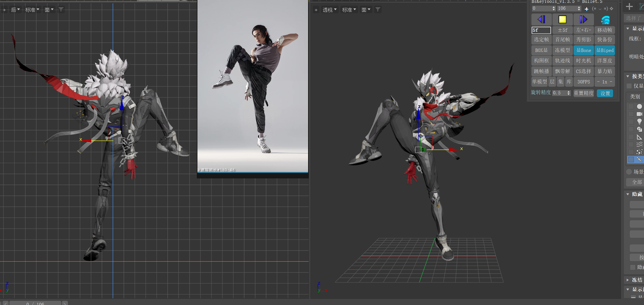Click the plus button in left viewport header
The height and width of the screenshot is (305, 644).
coord(4,10)
